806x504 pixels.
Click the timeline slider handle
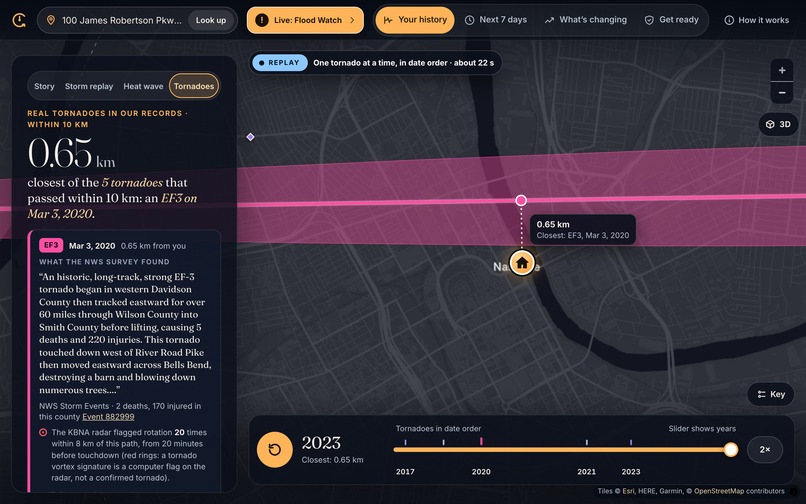(730, 449)
